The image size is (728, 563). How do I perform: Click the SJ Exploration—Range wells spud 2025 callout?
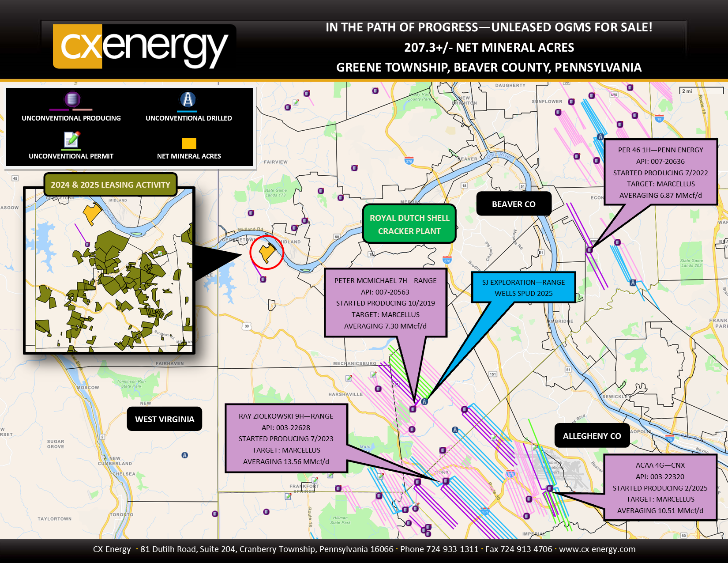[x=523, y=287]
